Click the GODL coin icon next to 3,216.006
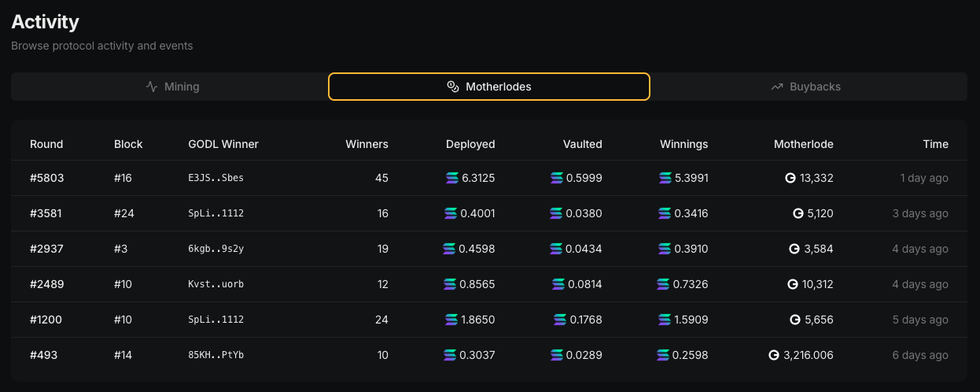Image resolution: width=980 pixels, height=392 pixels. (x=774, y=355)
